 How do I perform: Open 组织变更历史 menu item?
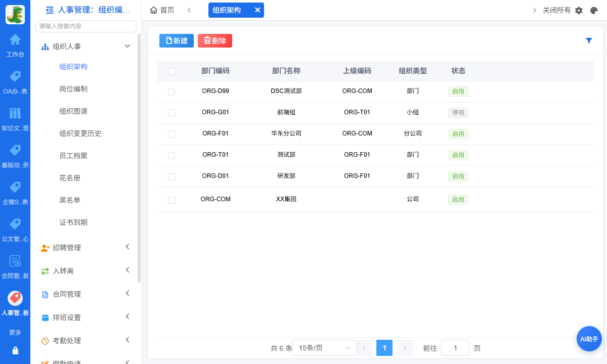click(x=80, y=133)
